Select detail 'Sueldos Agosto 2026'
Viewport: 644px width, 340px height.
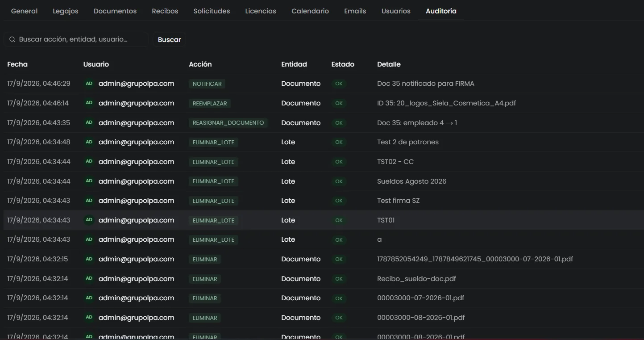[411, 181]
